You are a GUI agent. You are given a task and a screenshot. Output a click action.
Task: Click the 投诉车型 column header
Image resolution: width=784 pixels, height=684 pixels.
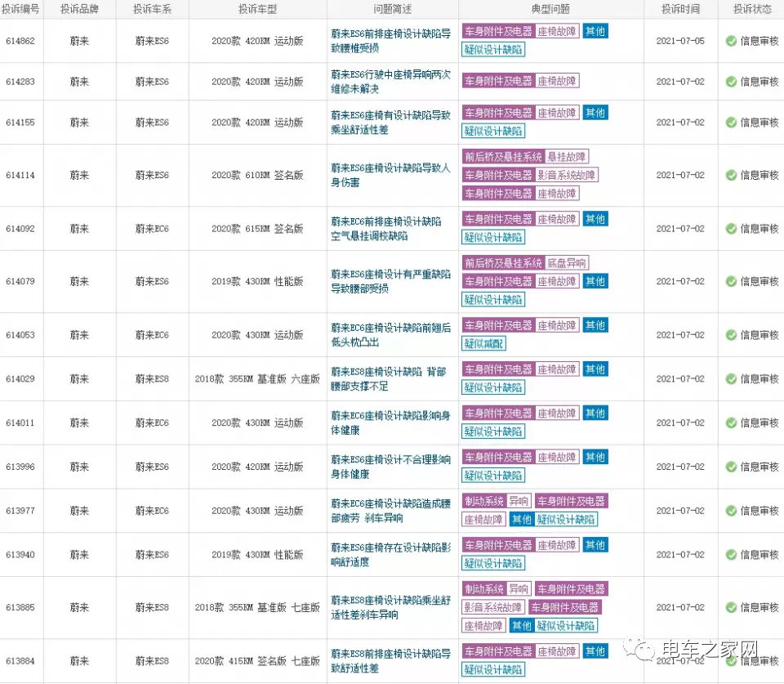tap(257, 9)
